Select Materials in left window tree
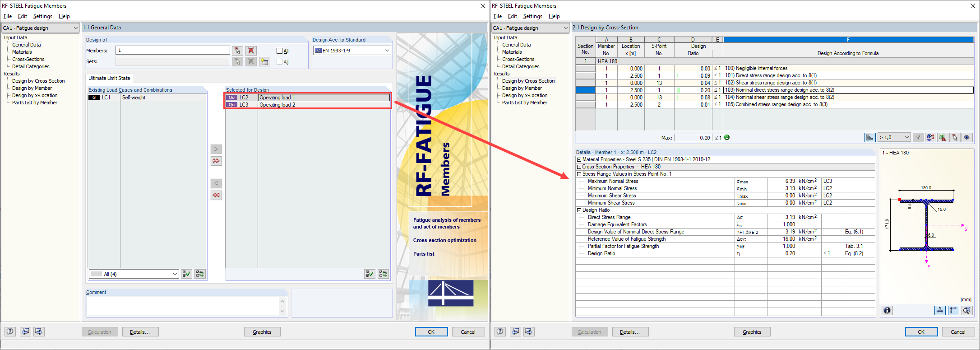The width and height of the screenshot is (980, 350). [x=22, y=52]
